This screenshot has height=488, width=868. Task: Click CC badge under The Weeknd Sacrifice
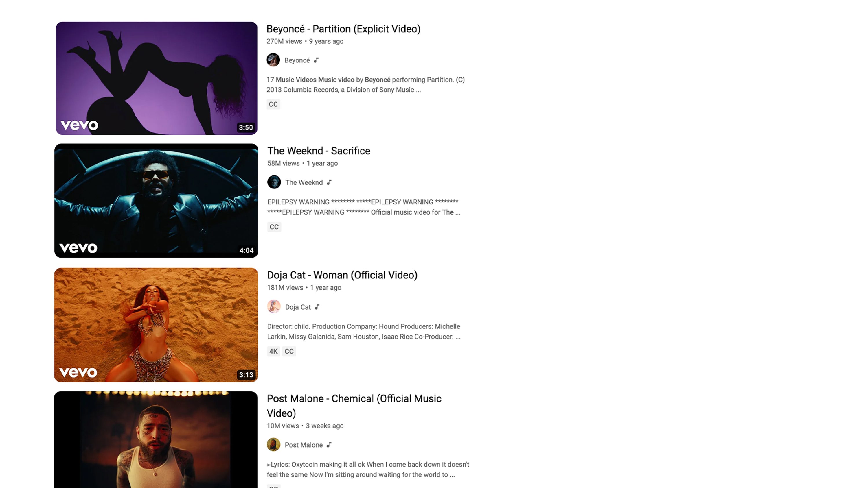pyautogui.click(x=274, y=227)
